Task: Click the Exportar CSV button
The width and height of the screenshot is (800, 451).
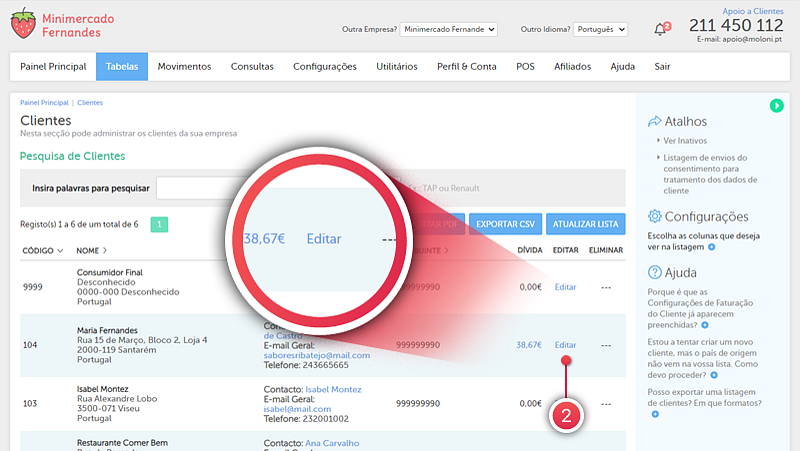Action: [x=505, y=223]
